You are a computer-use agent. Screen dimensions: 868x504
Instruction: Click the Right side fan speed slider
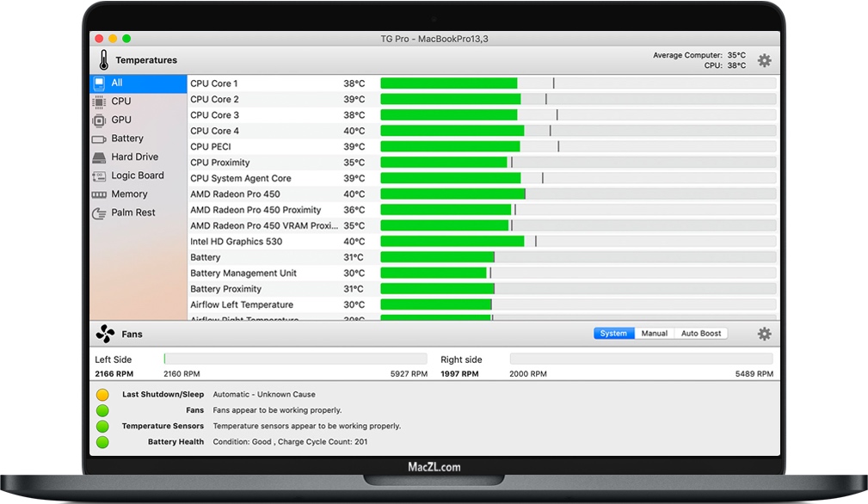point(641,360)
